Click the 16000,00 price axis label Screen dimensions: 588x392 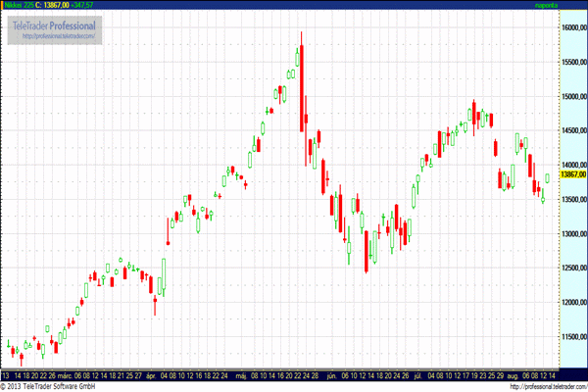pyautogui.click(x=571, y=27)
